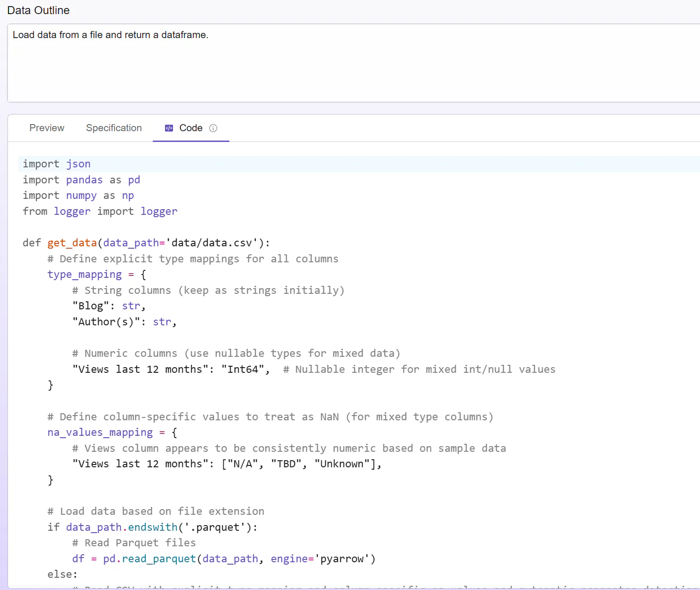
Task: Click the "# Read Parquet files" comment
Action: 134,543
